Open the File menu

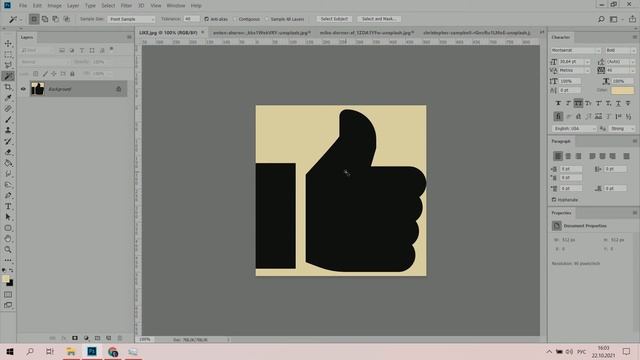pos(23,6)
